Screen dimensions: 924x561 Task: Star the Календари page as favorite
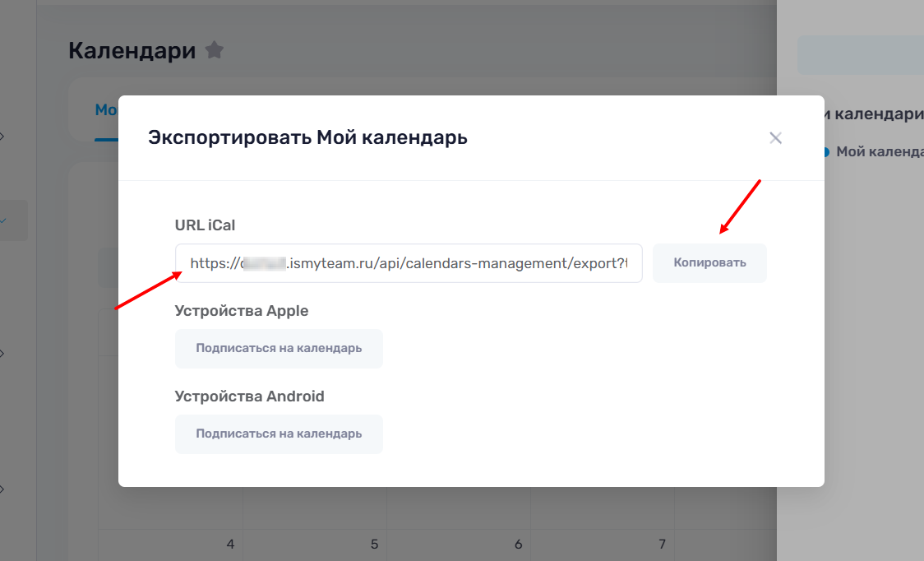[215, 50]
